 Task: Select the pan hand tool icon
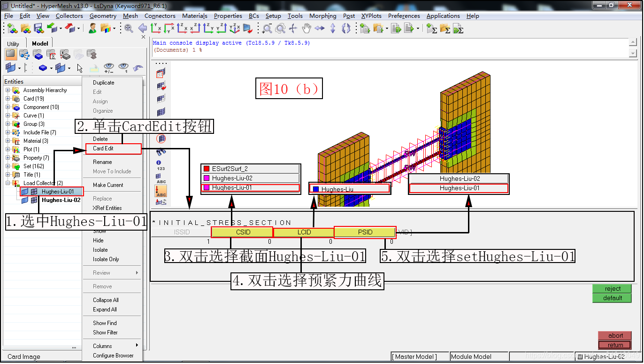[x=307, y=29]
